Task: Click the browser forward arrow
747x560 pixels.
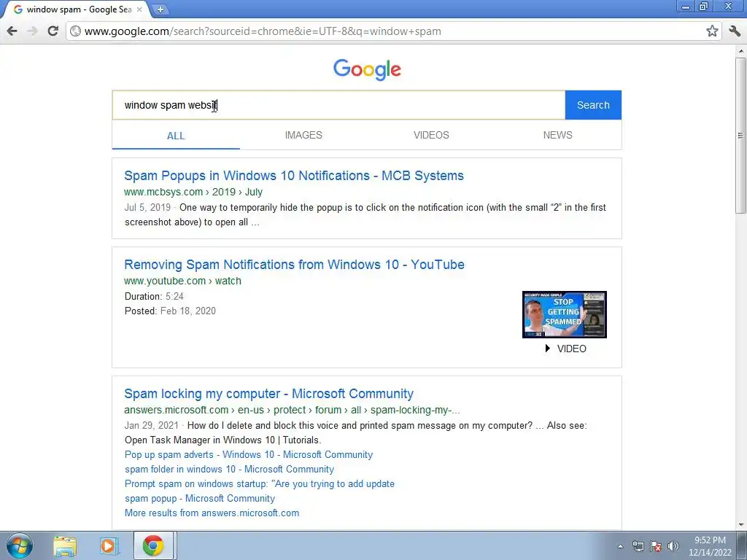Action: pos(32,31)
